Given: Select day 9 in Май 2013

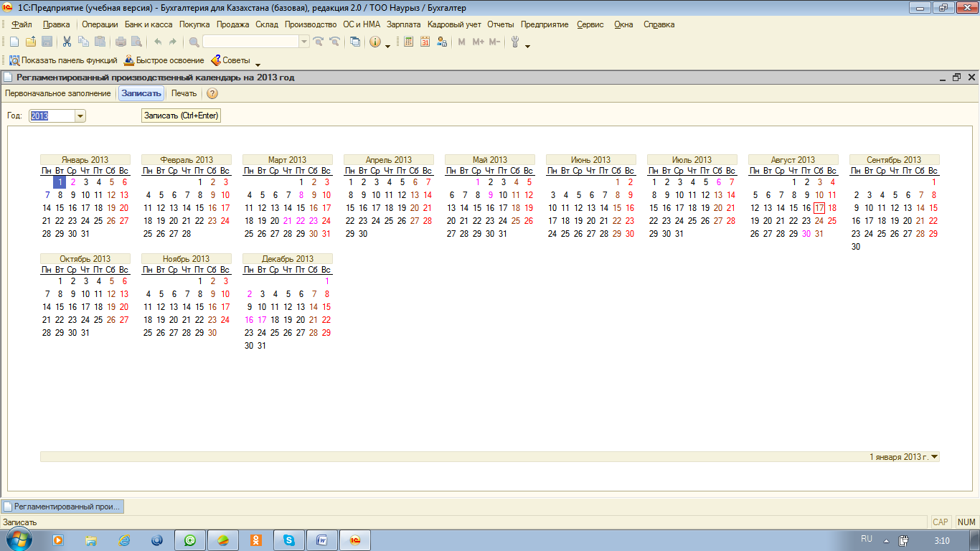Looking at the screenshot, I should [x=490, y=195].
